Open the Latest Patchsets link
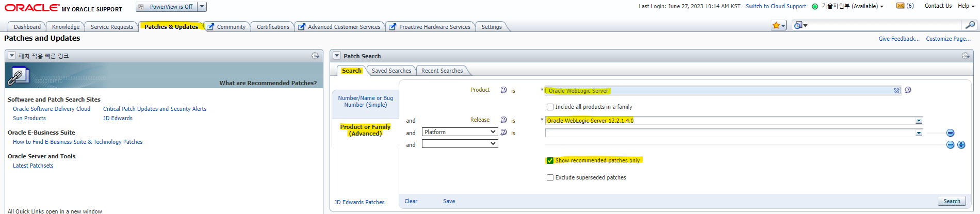 pos(33,166)
